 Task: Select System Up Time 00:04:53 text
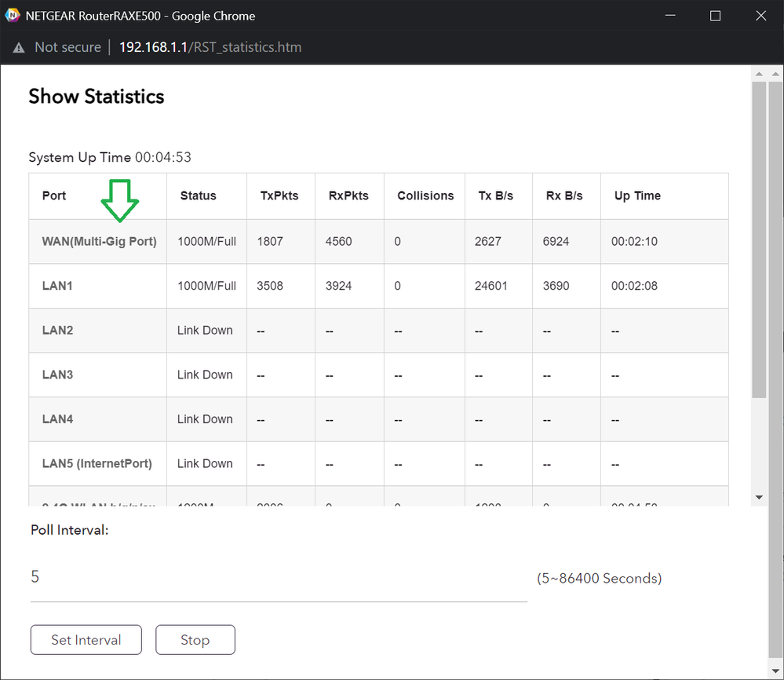point(110,157)
